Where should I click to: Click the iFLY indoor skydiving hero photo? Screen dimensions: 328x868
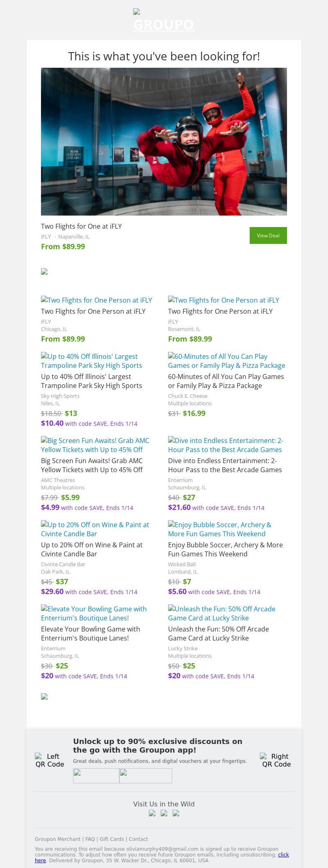[164, 141]
